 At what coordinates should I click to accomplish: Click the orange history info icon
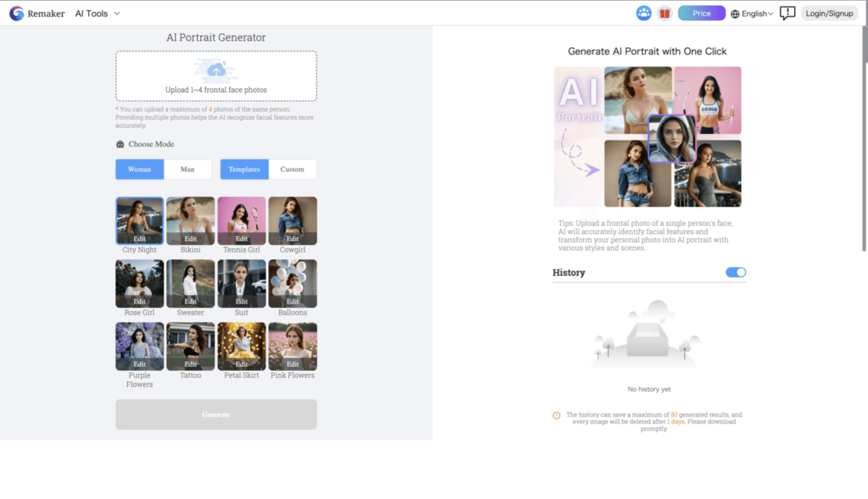click(557, 416)
